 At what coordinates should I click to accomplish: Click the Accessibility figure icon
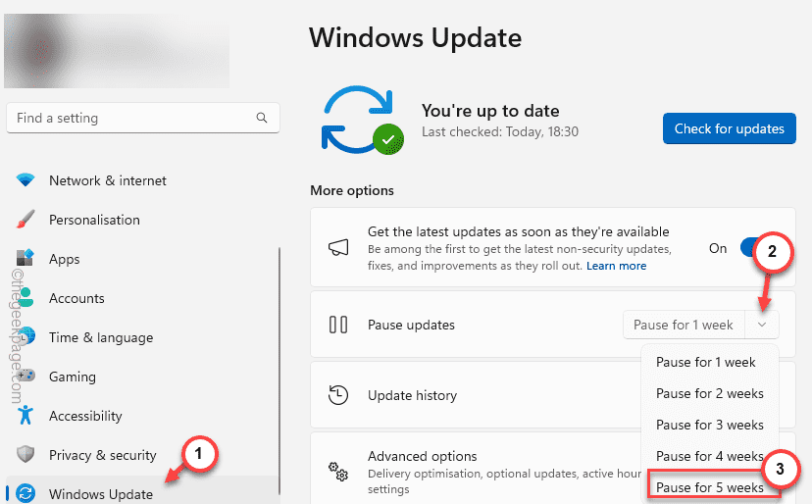(25, 415)
